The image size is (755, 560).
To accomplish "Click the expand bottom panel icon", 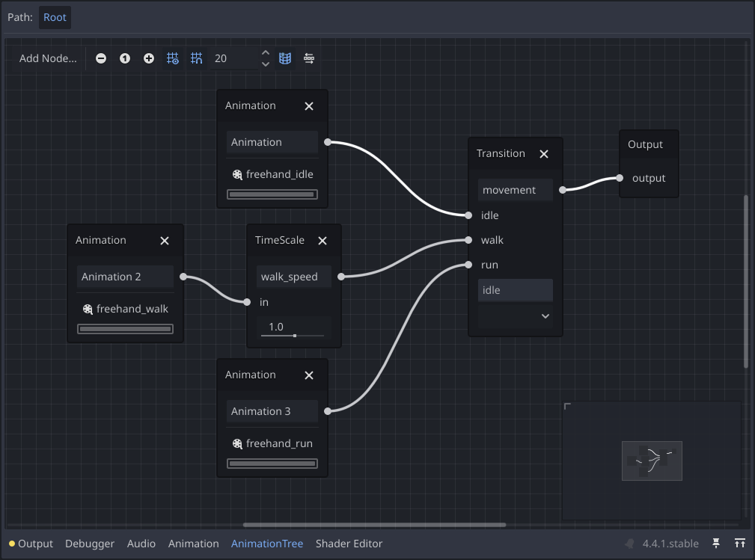I will point(740,544).
